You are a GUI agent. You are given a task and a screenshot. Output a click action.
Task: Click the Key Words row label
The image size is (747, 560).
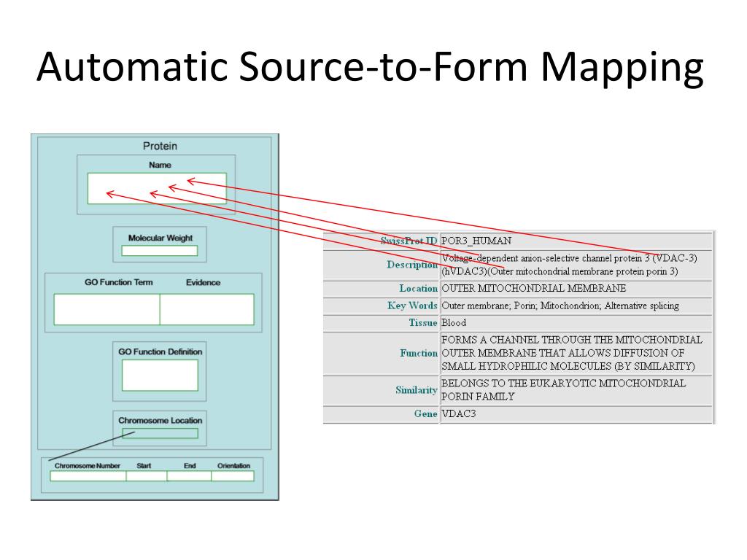tap(412, 306)
